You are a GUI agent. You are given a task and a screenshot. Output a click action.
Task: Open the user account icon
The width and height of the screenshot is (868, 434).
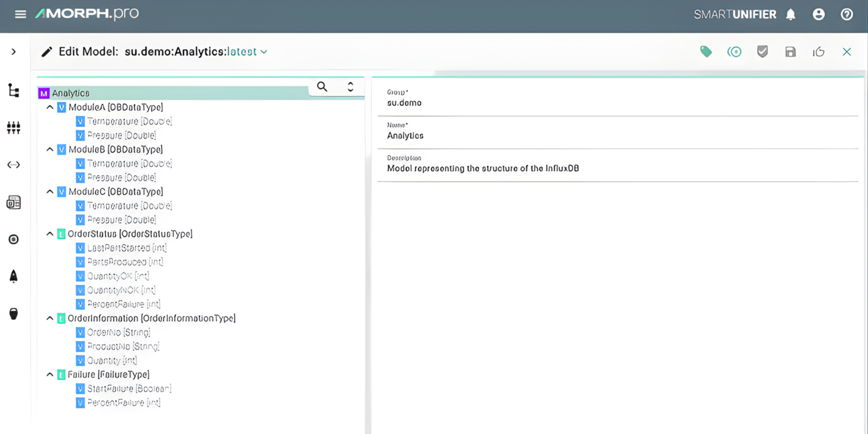coord(819,14)
